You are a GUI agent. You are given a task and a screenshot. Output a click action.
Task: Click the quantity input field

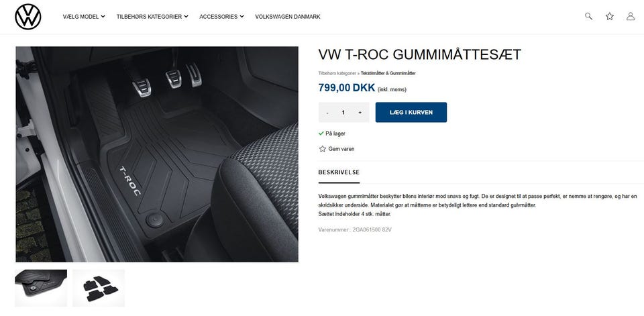point(343,113)
